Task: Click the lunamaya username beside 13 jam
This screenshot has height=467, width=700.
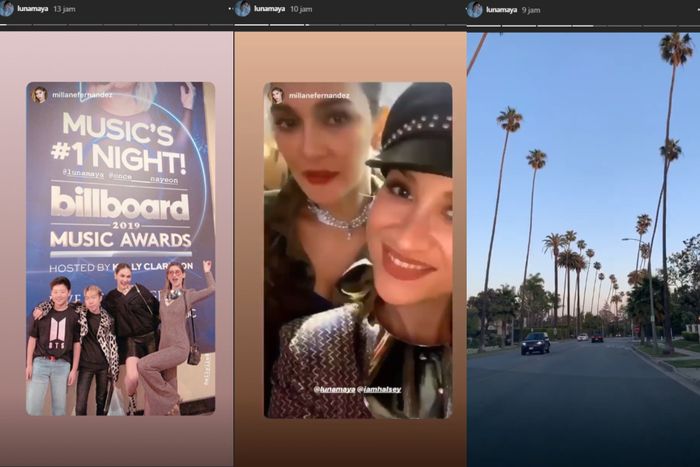Action: point(33,9)
